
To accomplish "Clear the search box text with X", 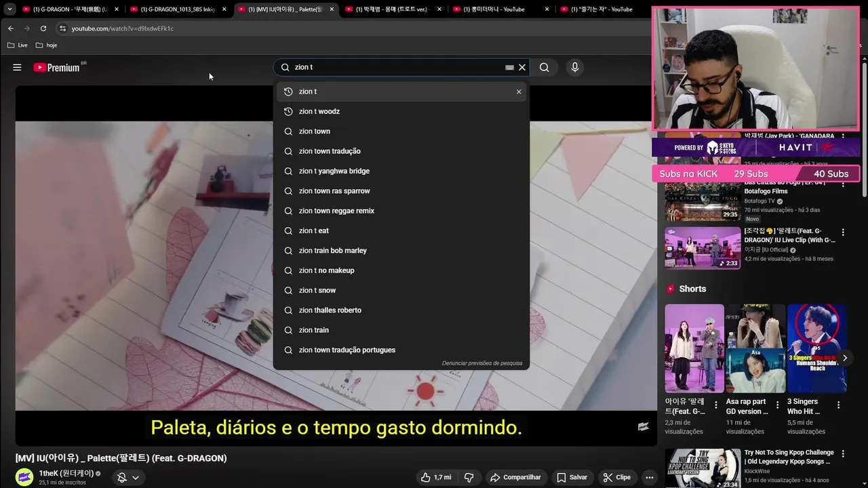I will coord(522,67).
